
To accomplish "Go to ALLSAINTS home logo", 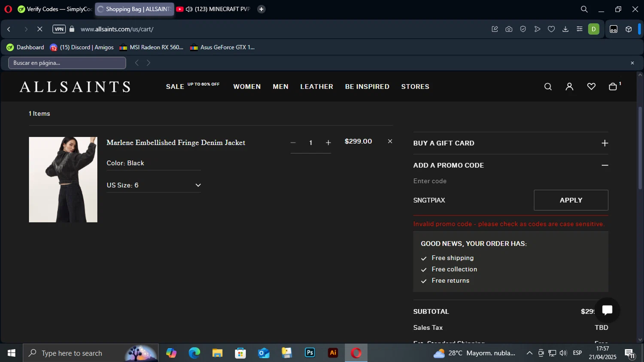I will pyautogui.click(x=75, y=87).
